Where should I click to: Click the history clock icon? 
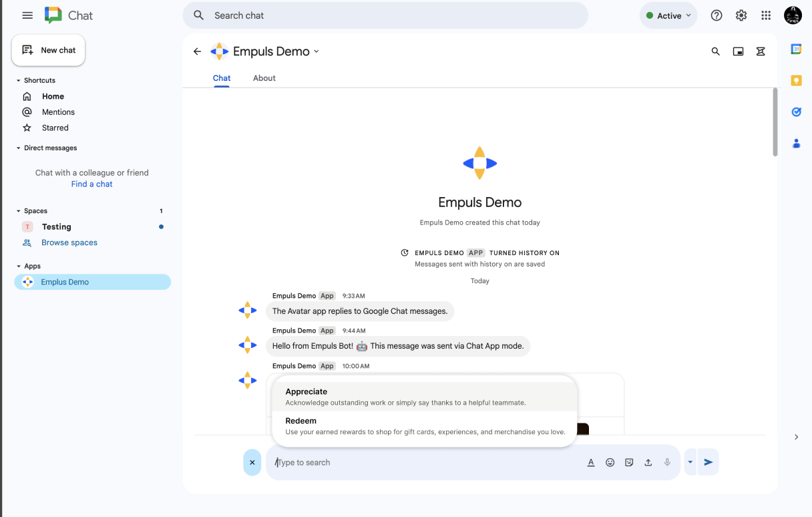(405, 252)
